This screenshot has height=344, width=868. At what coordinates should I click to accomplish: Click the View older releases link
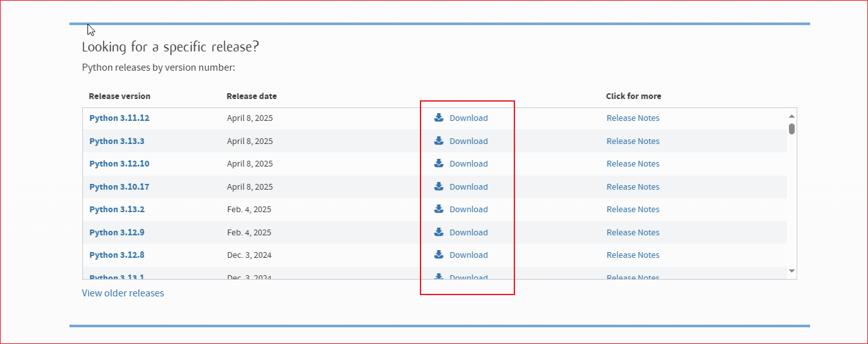(123, 293)
